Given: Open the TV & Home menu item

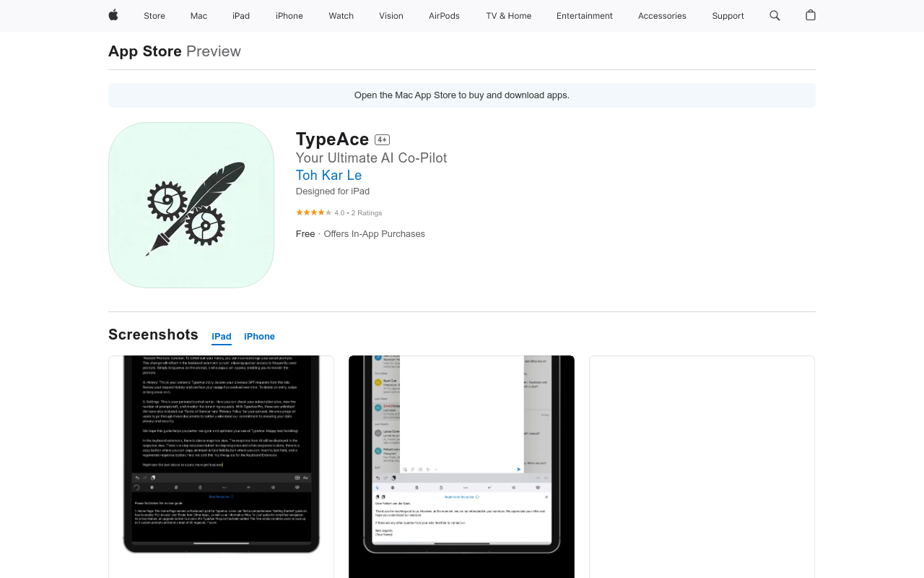Looking at the screenshot, I should [509, 16].
